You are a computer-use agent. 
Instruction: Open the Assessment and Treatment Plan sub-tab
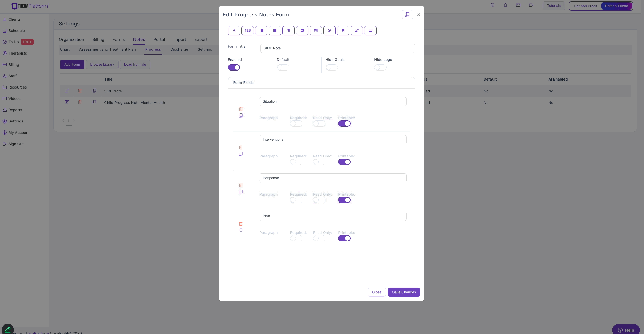(x=107, y=49)
